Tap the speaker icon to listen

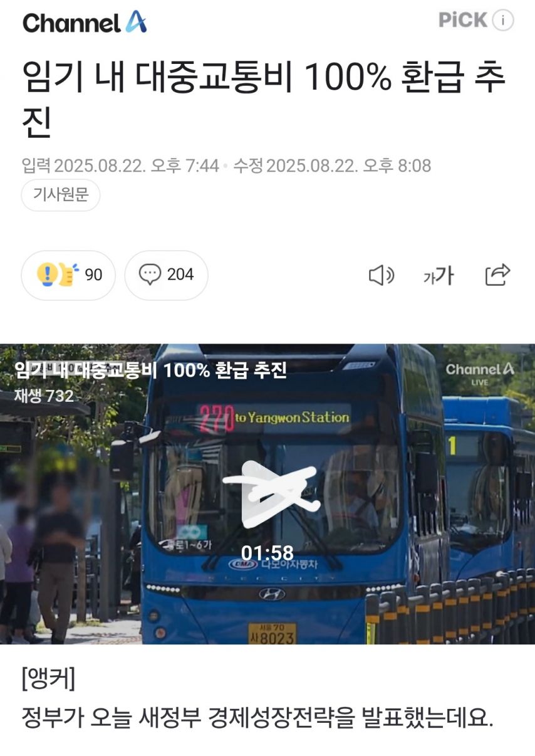pyautogui.click(x=381, y=275)
